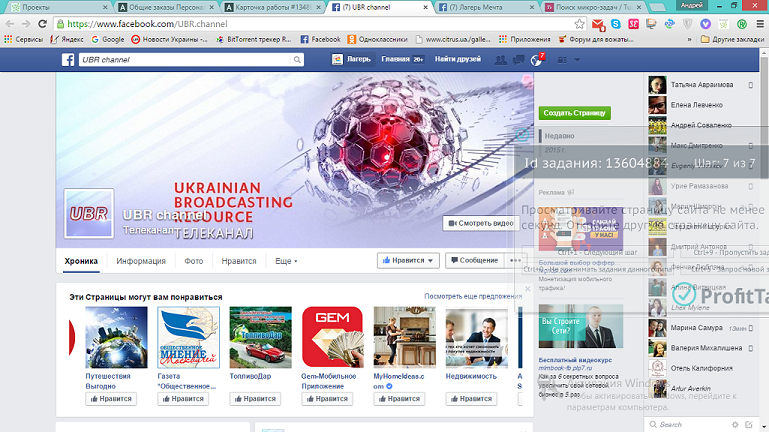Open the Gmail extension icon

pos(598,24)
